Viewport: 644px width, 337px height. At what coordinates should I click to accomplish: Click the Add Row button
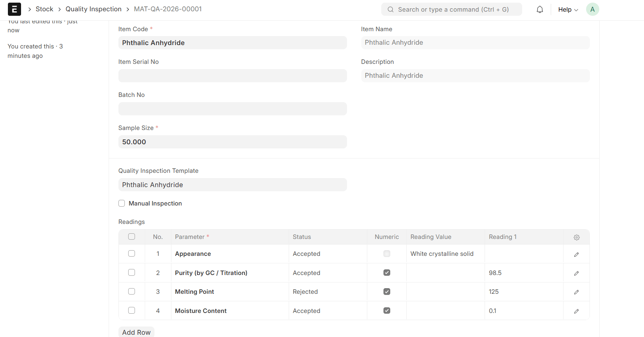[x=136, y=332]
